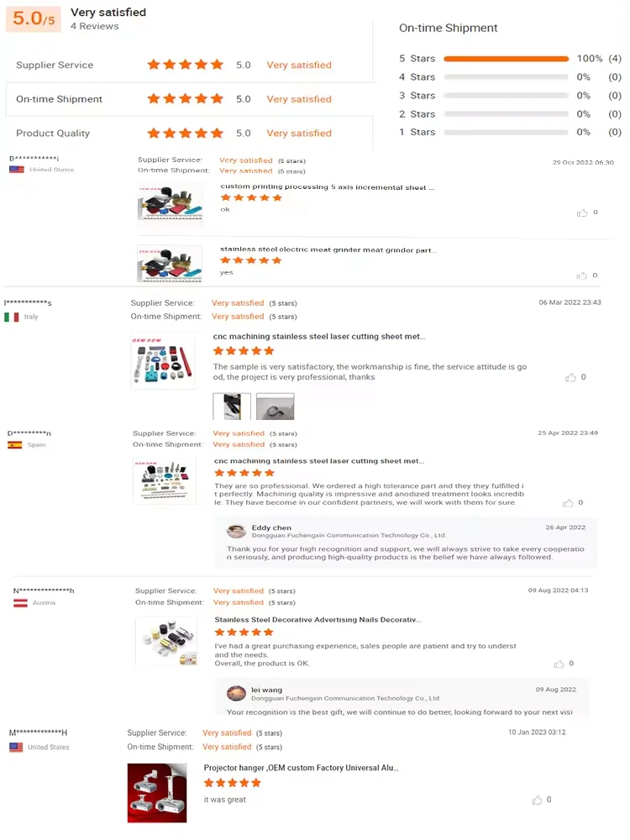Click thumbs-up on the 'yes' review

[582, 276]
